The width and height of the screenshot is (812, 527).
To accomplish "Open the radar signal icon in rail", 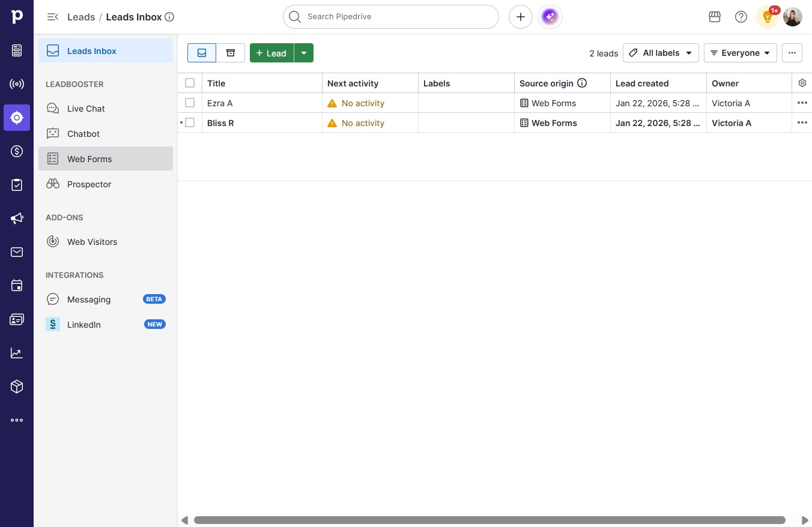I will [17, 84].
